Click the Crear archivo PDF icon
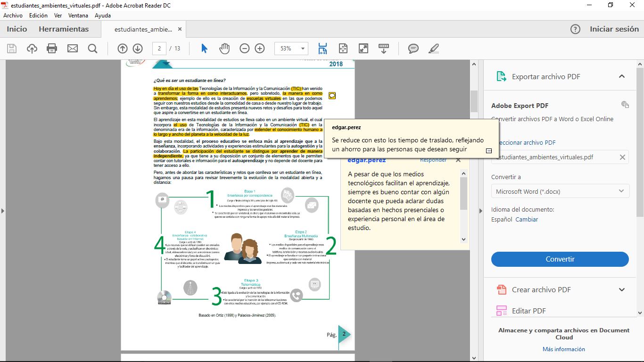 (501, 289)
